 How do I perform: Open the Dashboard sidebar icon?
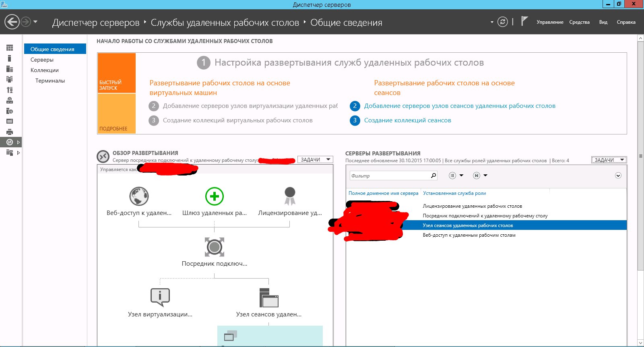(x=10, y=48)
